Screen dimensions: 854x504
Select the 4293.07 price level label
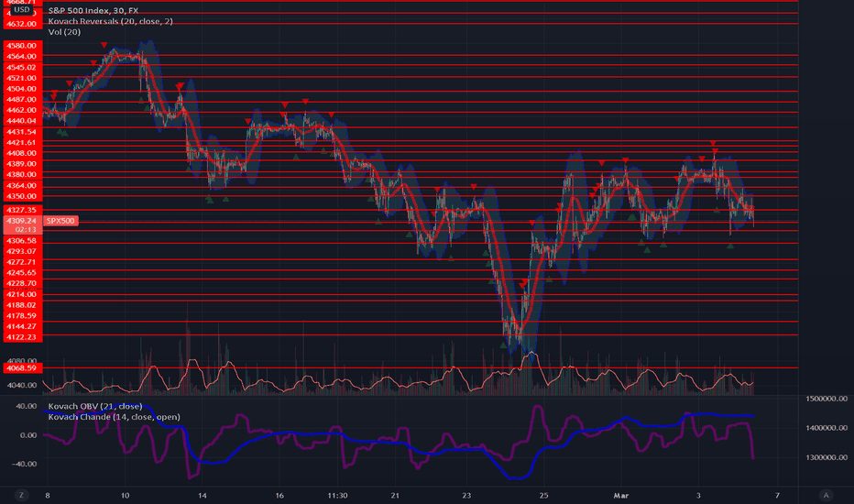22,251
